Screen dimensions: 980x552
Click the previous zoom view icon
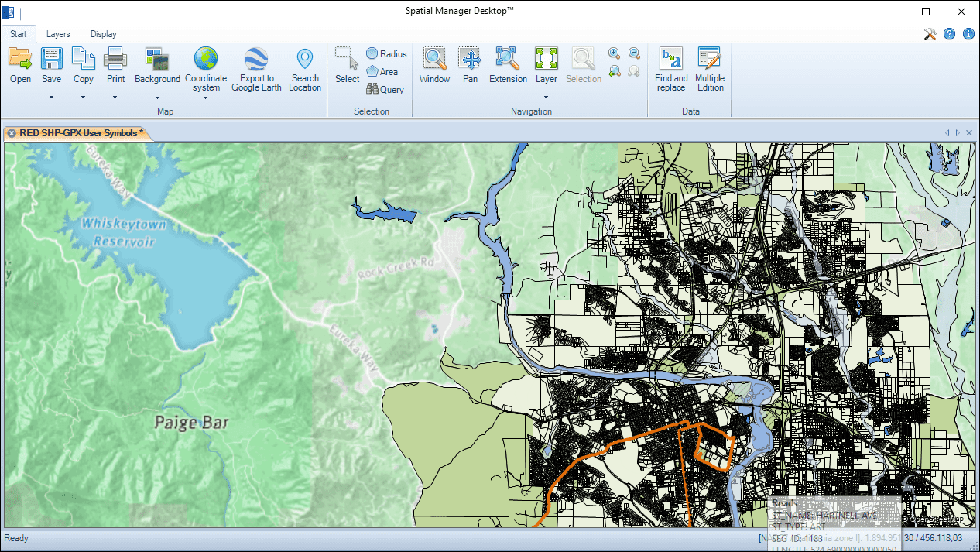tap(614, 71)
